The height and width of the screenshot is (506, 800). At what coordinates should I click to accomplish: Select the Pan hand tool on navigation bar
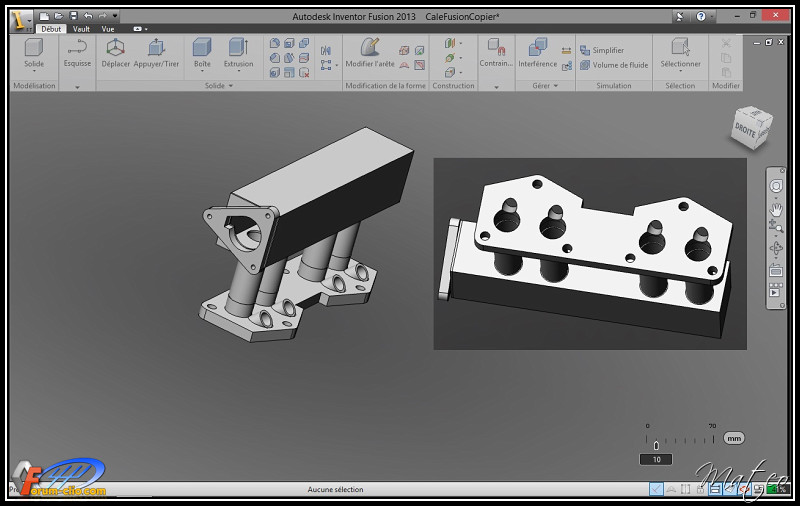pyautogui.click(x=776, y=209)
